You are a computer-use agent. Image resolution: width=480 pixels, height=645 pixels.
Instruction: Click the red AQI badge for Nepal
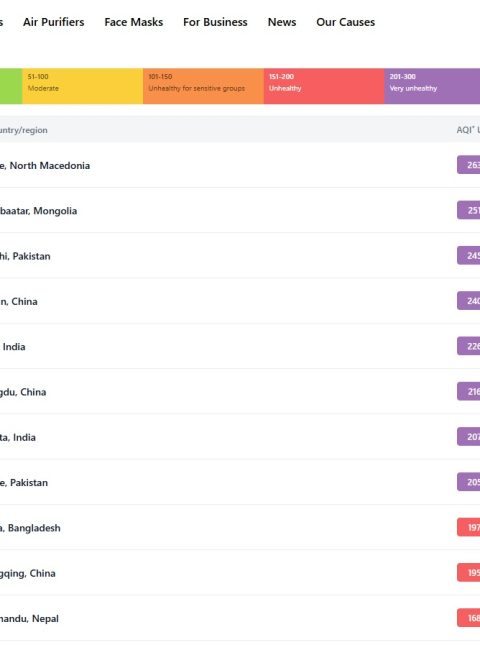pos(468,618)
